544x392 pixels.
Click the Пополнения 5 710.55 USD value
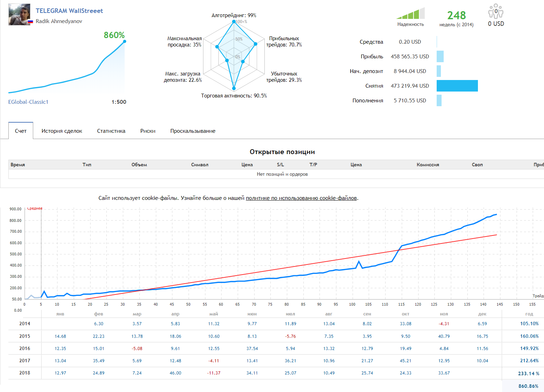410,101
